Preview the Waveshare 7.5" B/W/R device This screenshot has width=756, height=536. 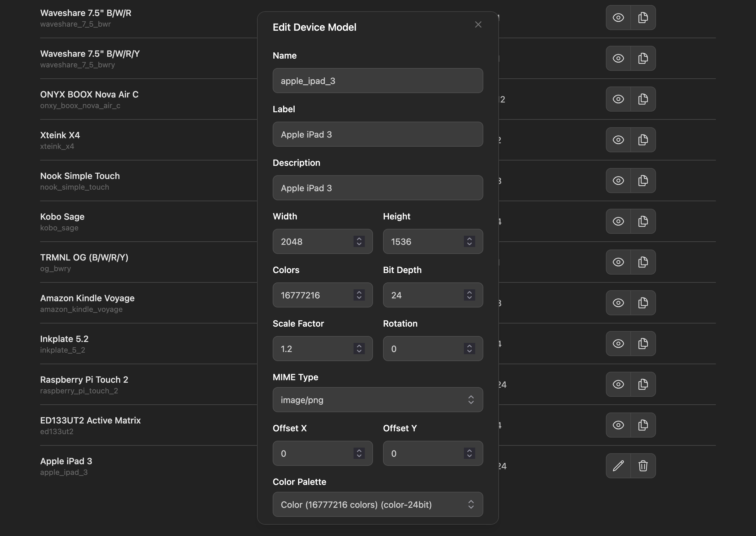618,18
